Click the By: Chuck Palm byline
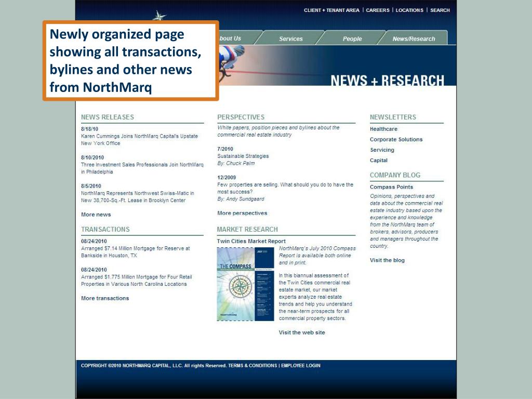The height and width of the screenshot is (399, 532). point(236,163)
